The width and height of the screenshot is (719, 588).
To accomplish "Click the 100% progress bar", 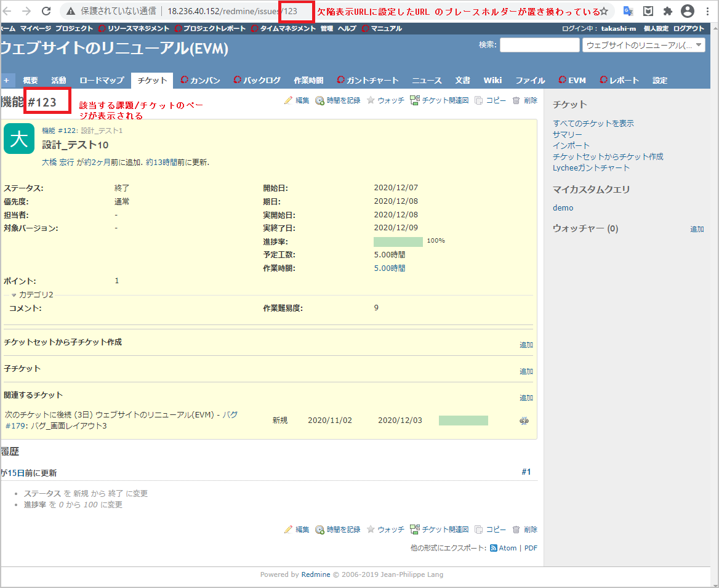I will 398,241.
